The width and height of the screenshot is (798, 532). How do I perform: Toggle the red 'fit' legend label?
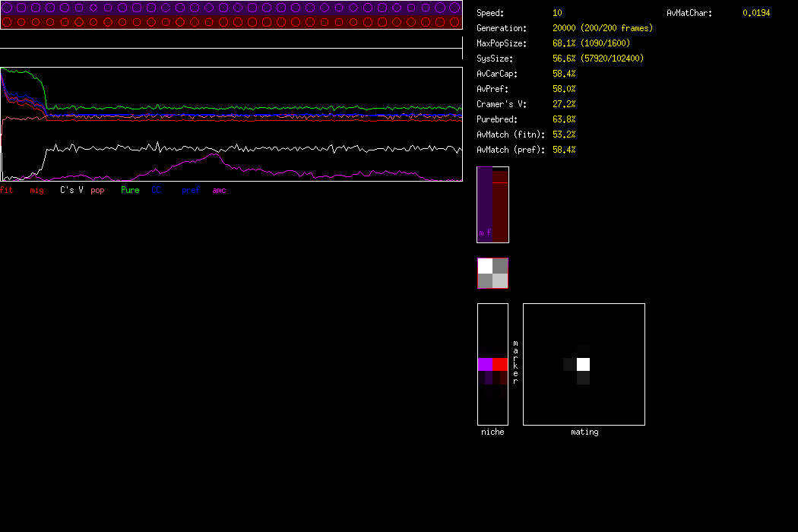7,190
